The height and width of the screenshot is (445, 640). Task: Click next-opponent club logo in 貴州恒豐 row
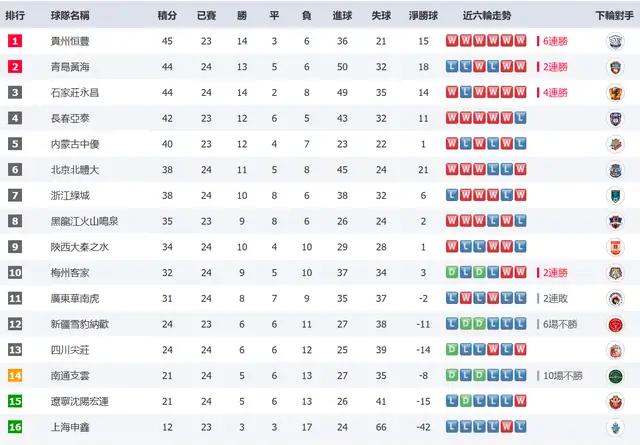click(x=616, y=41)
